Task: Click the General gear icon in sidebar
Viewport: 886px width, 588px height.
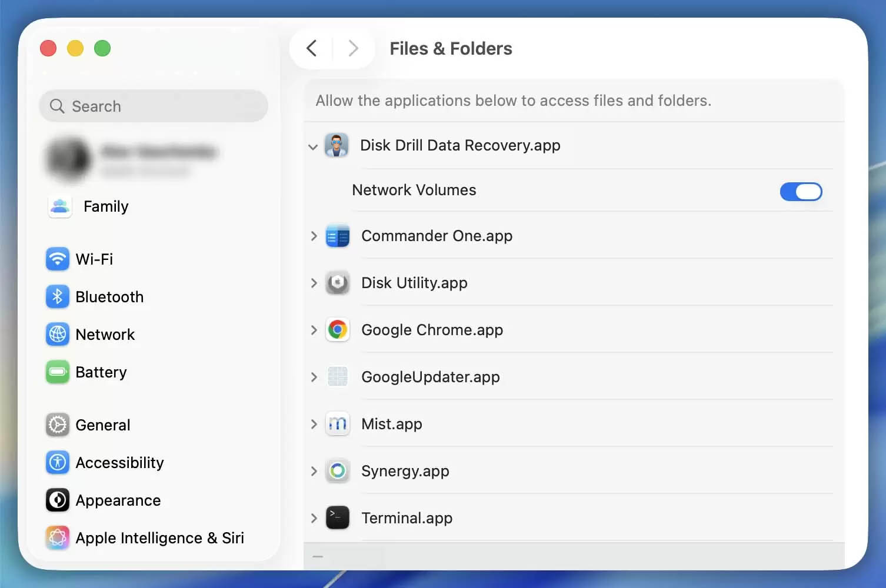Action: pyautogui.click(x=58, y=425)
